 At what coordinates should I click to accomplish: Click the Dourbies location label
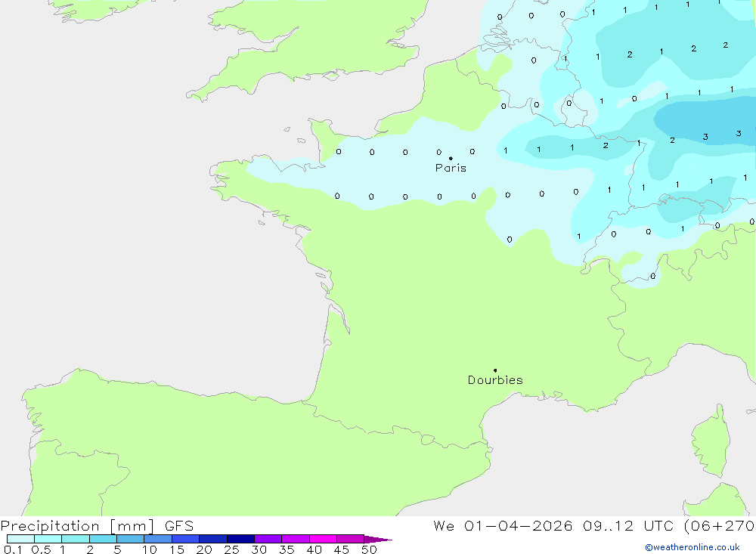click(495, 380)
